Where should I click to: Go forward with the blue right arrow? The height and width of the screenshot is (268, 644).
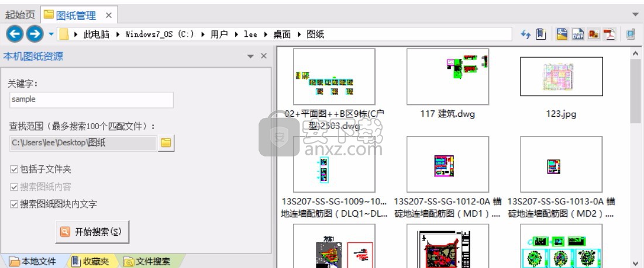tap(35, 34)
